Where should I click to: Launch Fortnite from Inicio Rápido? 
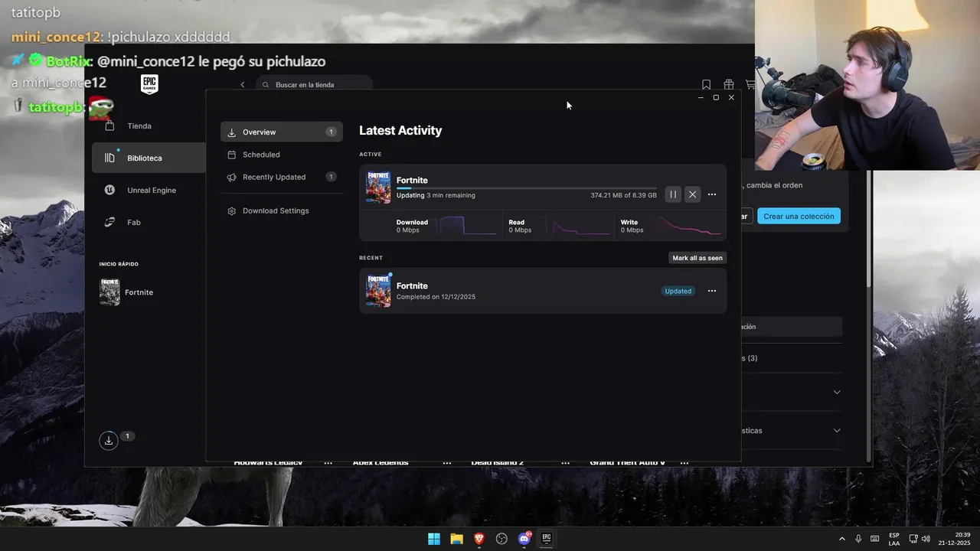pyautogui.click(x=127, y=292)
